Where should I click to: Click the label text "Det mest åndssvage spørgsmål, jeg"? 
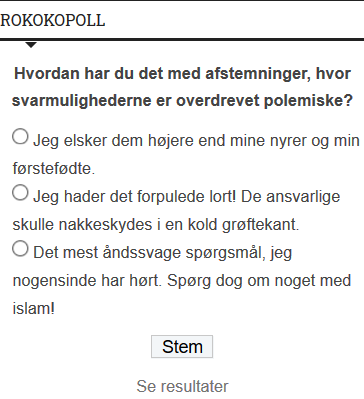tap(163, 252)
